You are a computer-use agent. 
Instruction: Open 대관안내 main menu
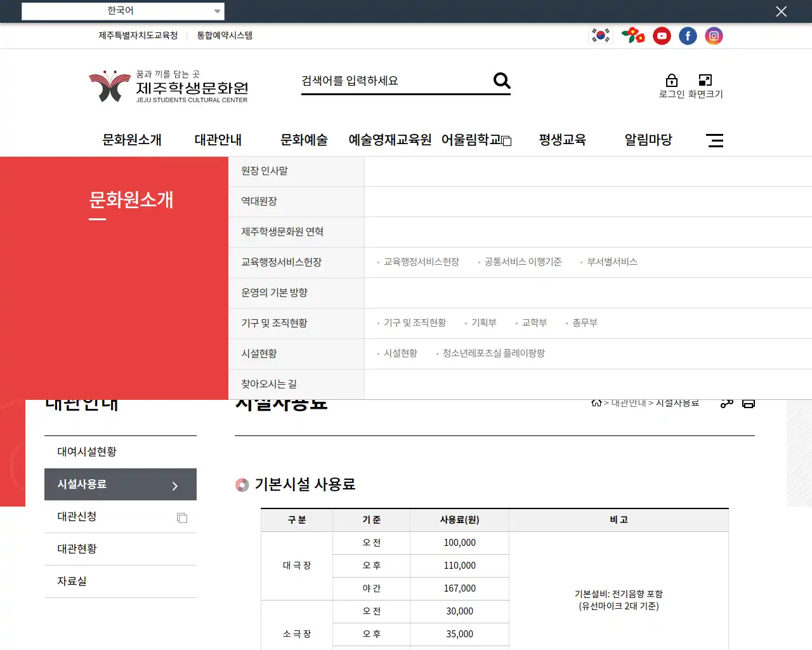coord(218,140)
